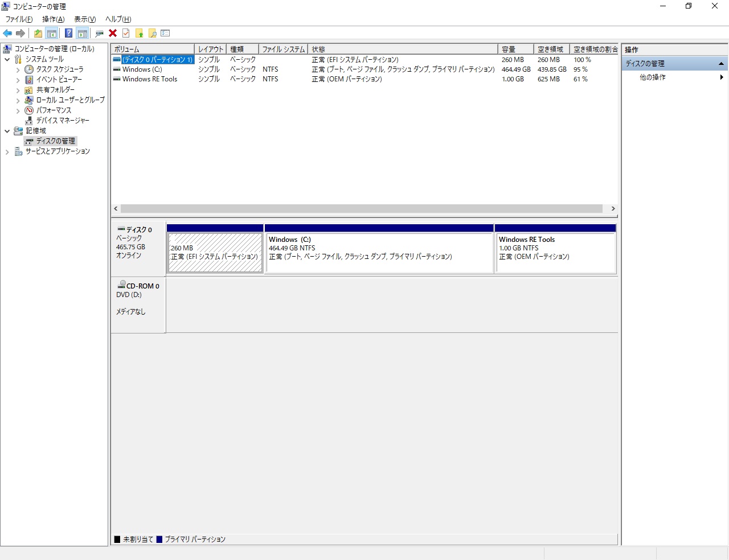Click the mark-active checkmark document icon

click(125, 32)
